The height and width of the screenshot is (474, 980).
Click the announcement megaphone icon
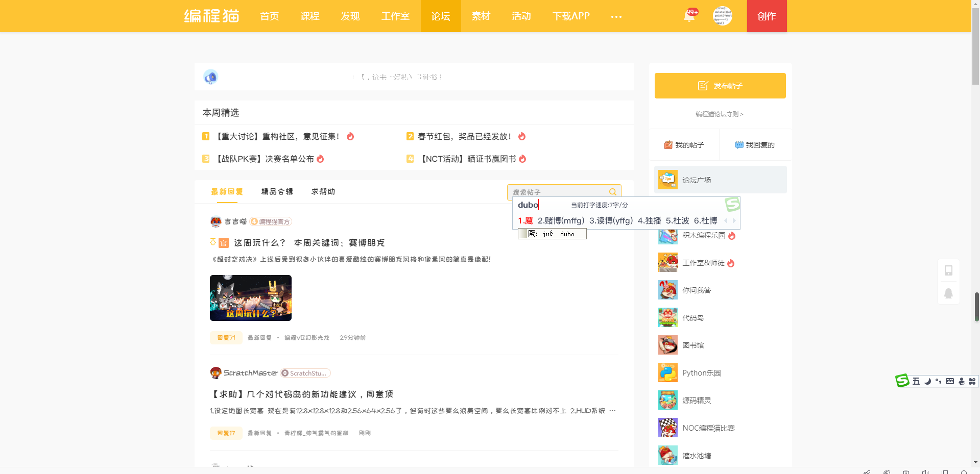point(210,77)
